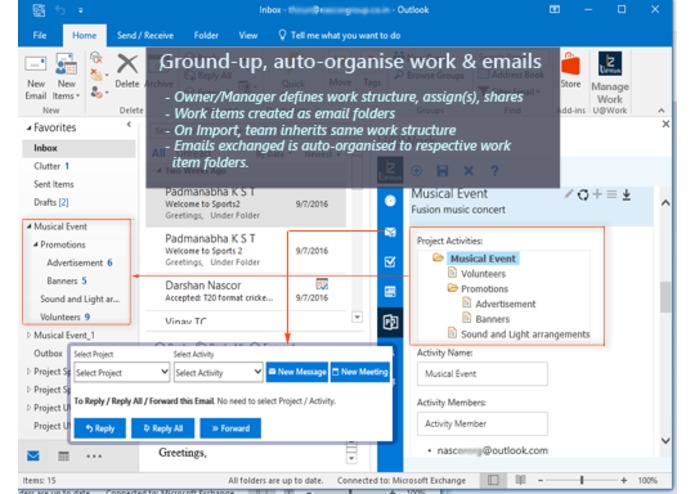Open the New Items button
This screenshot has width=695, height=494.
(x=66, y=76)
